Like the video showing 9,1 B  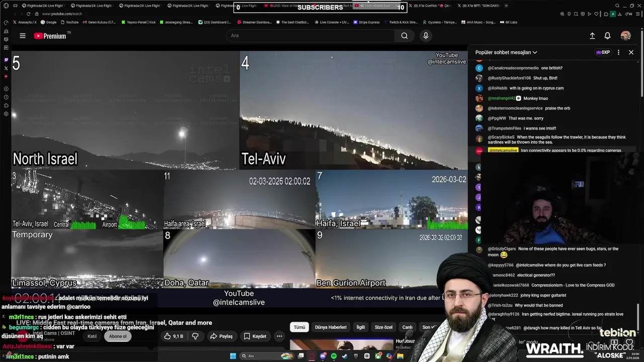click(174, 336)
